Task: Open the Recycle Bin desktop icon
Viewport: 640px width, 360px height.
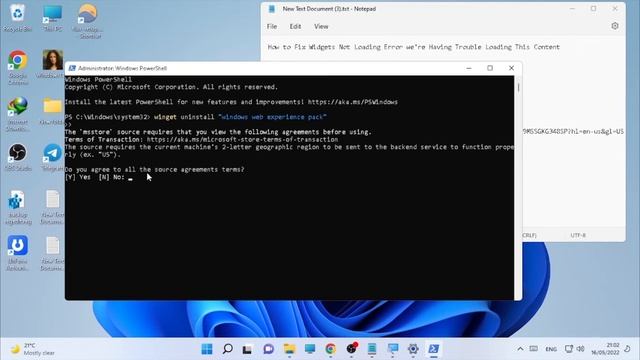Action: 18,17
